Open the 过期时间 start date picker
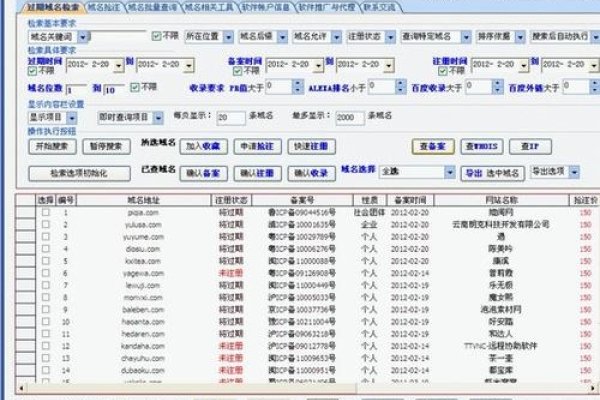 point(119,65)
